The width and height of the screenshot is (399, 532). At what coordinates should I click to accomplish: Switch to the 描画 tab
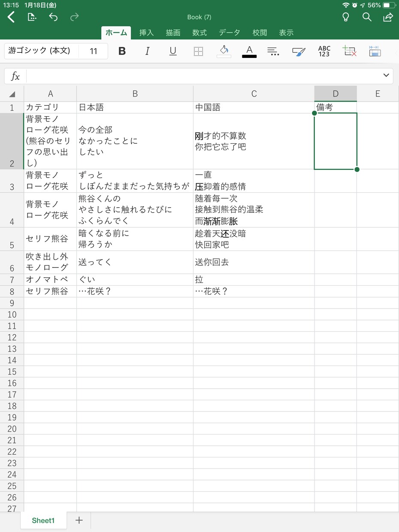173,33
